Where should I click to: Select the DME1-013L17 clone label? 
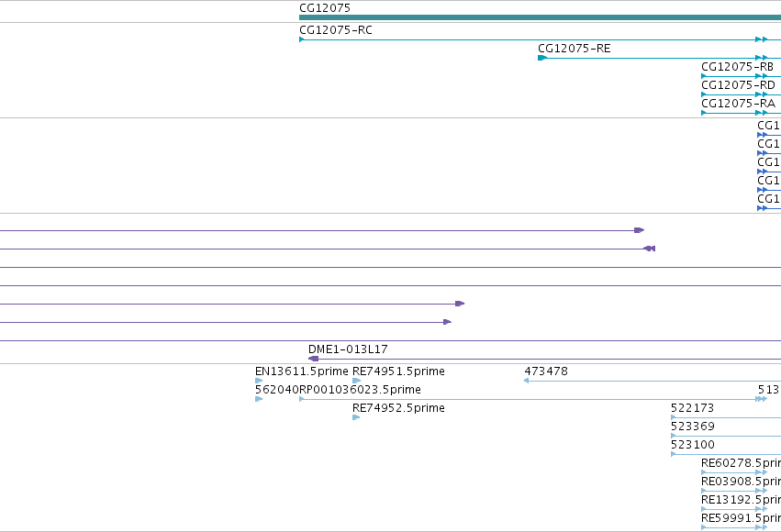[x=348, y=349]
